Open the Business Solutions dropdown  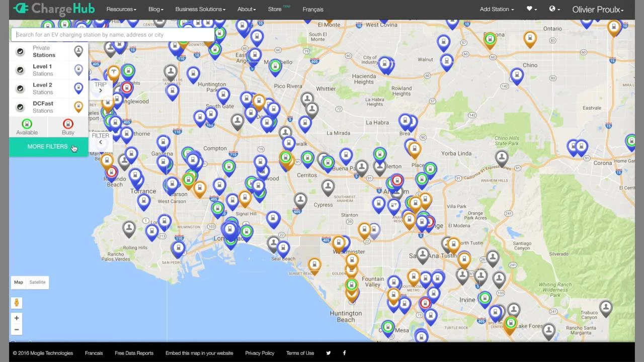click(x=200, y=9)
